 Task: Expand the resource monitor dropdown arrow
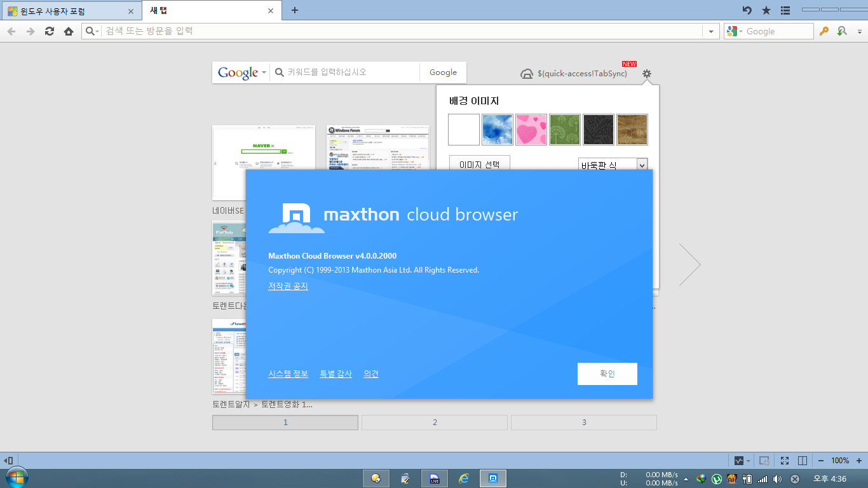click(748, 461)
